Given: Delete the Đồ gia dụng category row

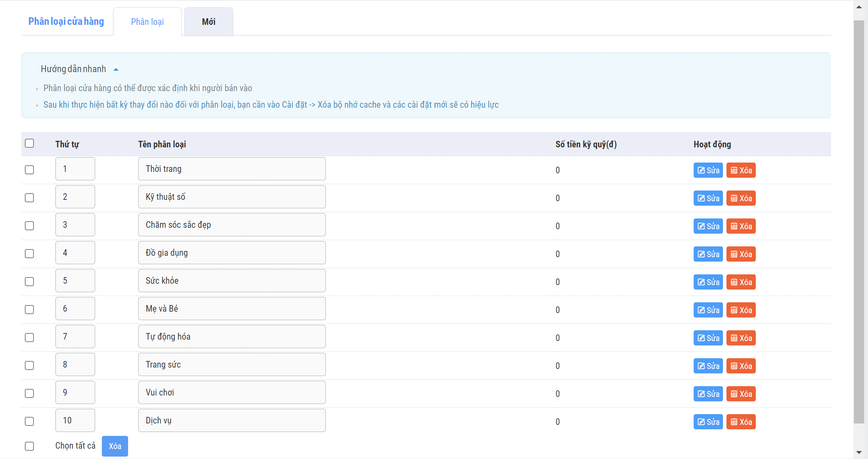Looking at the screenshot, I should (x=741, y=254).
